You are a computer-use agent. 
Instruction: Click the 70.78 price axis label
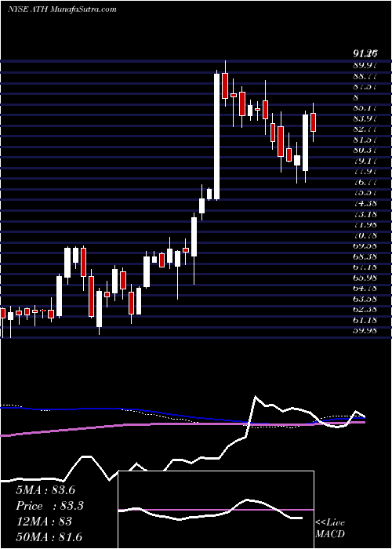tap(365, 235)
